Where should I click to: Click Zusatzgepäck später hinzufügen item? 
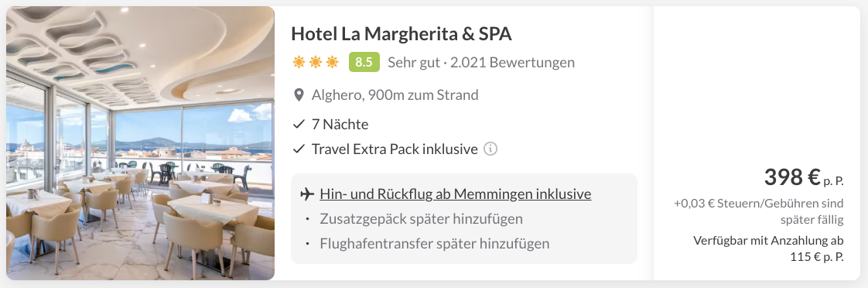(x=422, y=219)
